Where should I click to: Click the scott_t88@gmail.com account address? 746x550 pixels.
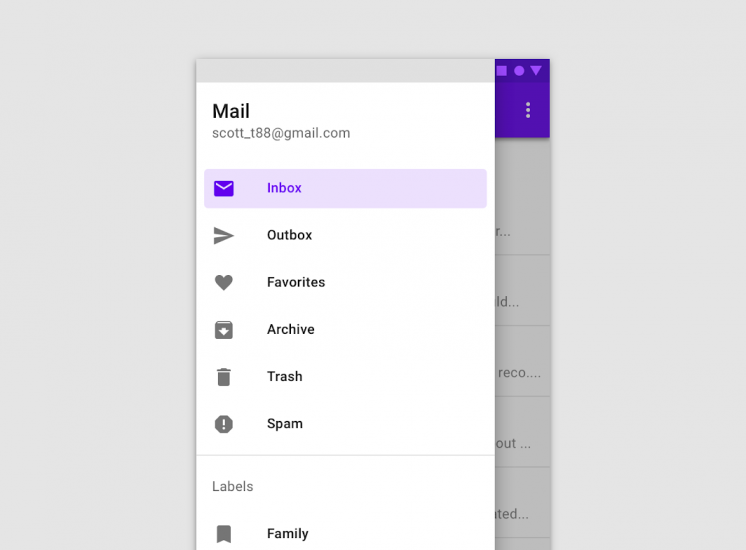click(281, 133)
